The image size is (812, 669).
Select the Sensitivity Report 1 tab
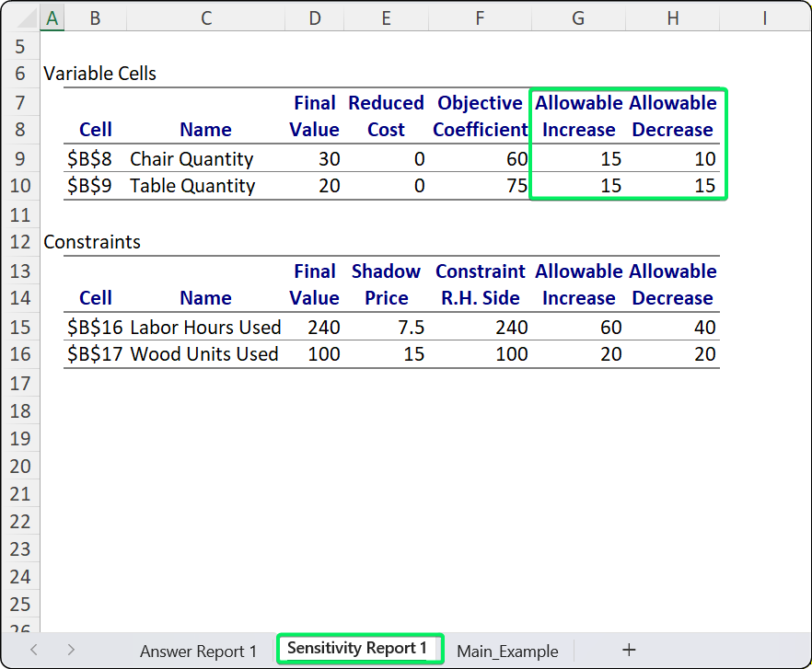pyautogui.click(x=359, y=648)
